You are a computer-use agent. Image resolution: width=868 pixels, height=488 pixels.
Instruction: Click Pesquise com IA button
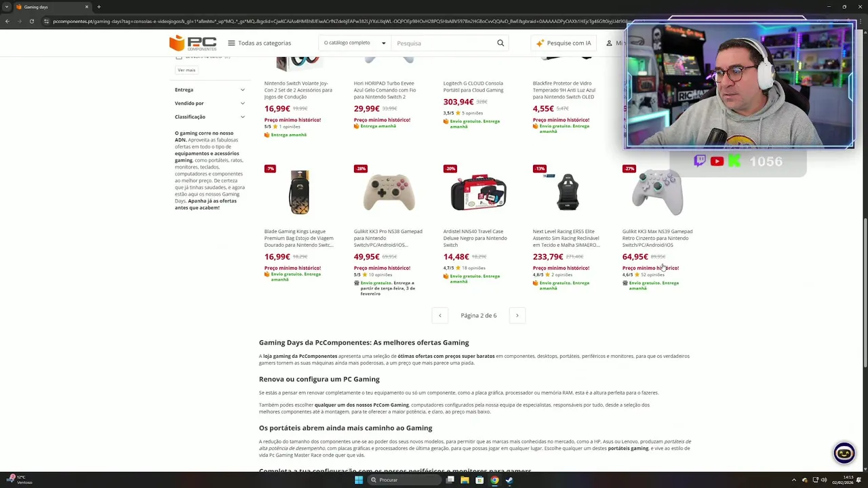coord(564,43)
